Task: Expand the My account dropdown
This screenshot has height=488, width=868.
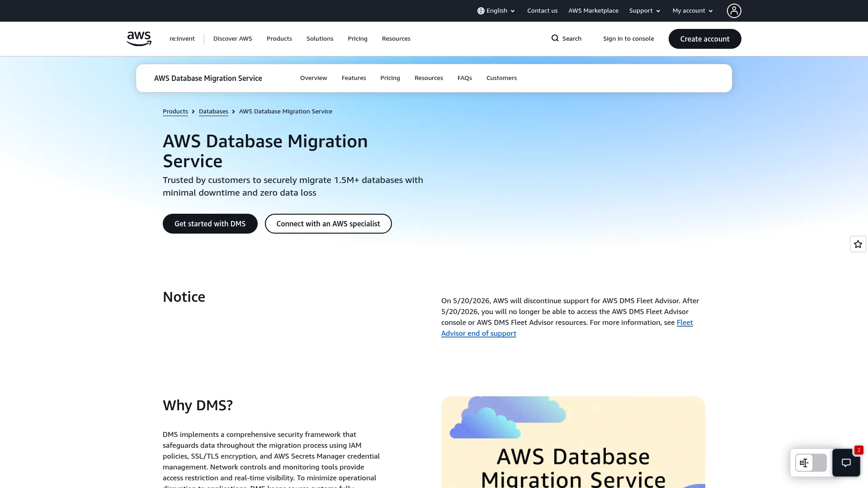Action: point(693,11)
